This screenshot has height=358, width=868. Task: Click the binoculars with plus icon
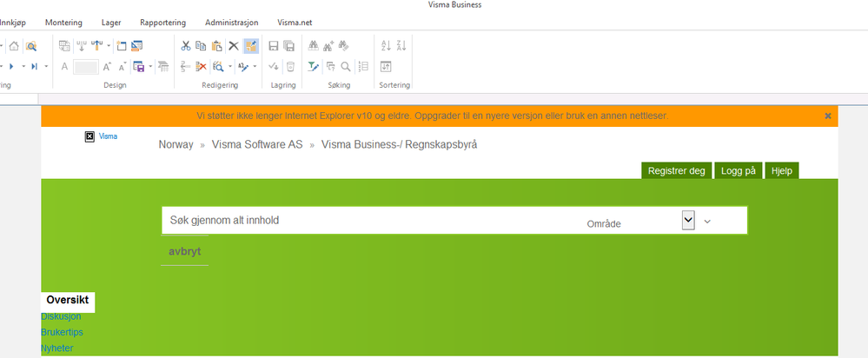tap(328, 46)
